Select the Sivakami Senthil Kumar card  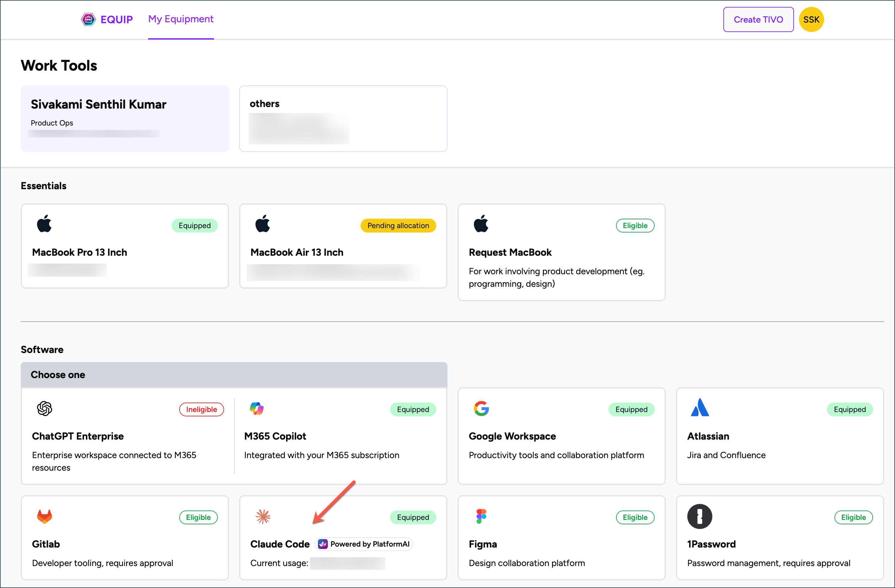click(x=125, y=118)
